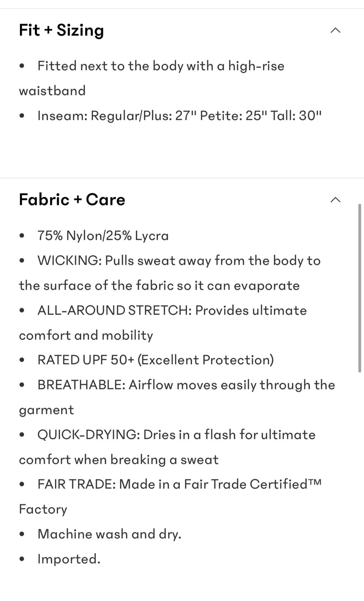
Task: Click the FAIR TRADE certification line
Action: click(x=170, y=497)
